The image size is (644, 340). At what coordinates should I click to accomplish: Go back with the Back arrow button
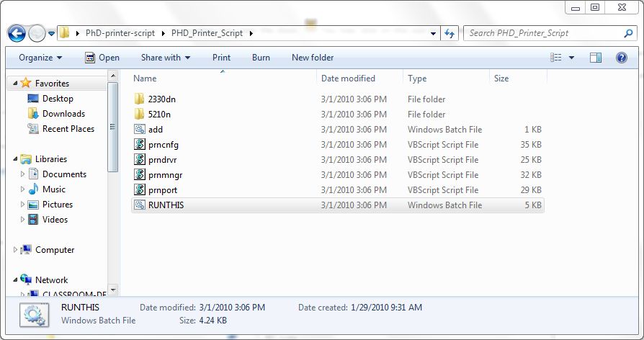click(17, 34)
